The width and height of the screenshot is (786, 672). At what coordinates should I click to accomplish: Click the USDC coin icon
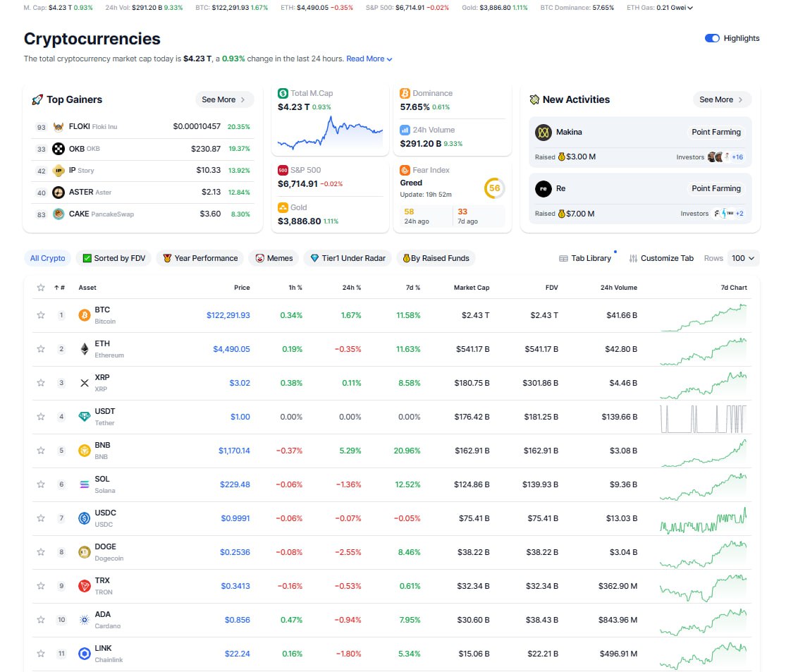[84, 518]
